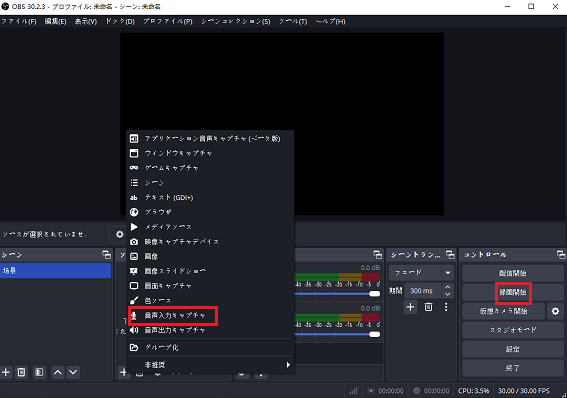Open virtual camera settings gear

click(555, 311)
